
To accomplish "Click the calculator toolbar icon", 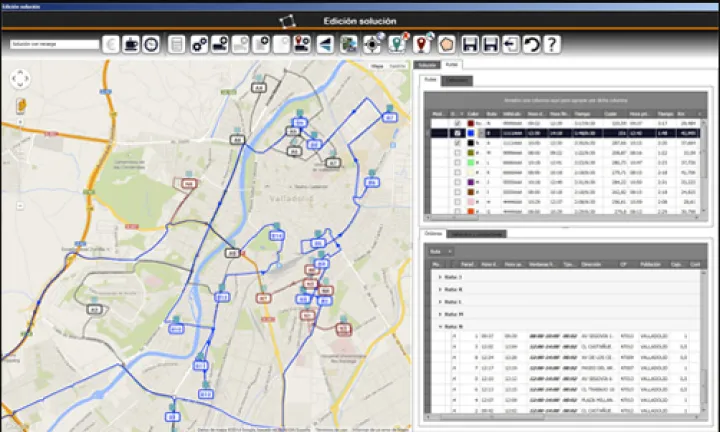I will [x=176, y=44].
